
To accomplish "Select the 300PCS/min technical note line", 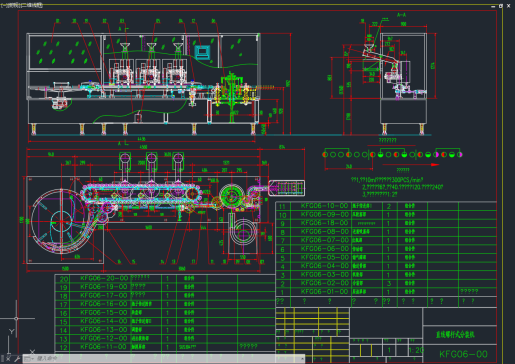I will (387, 180).
